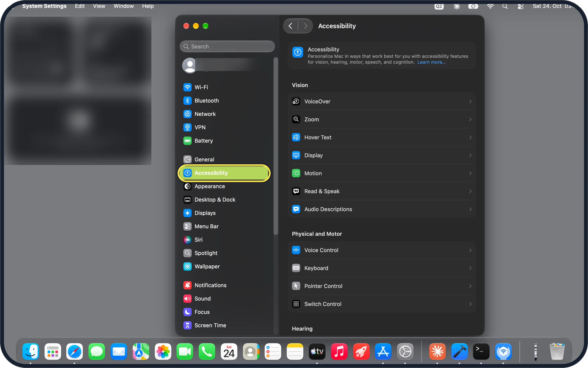588x368 pixels.
Task: Click the Search field in sidebar
Action: tap(227, 47)
